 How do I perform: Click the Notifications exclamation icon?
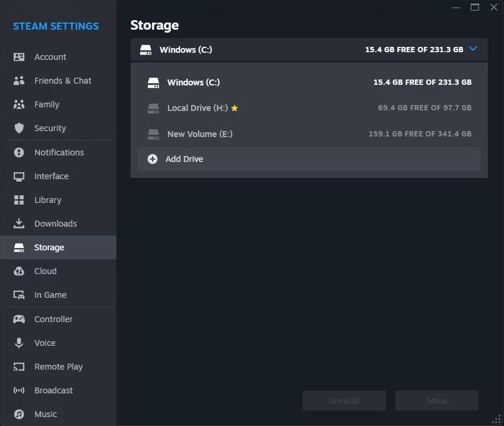point(19,152)
